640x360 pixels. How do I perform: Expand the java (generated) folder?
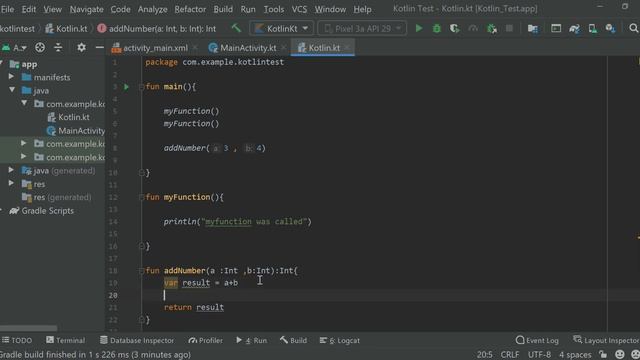tap(11, 170)
